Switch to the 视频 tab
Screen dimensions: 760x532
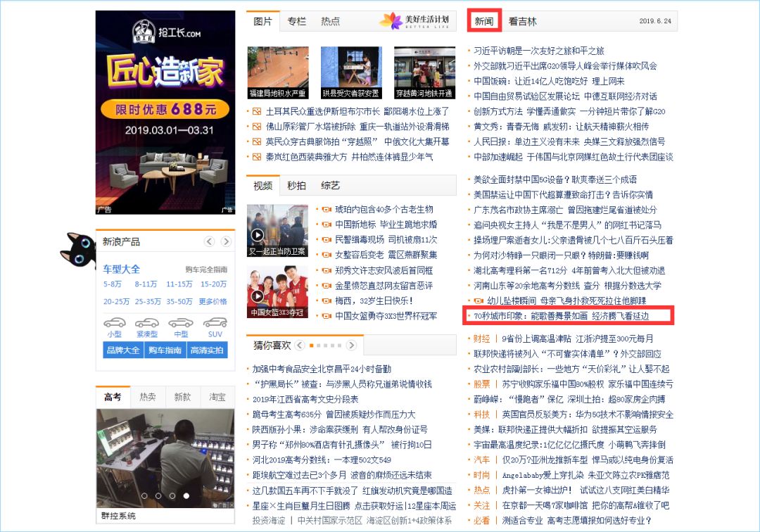[x=262, y=186]
